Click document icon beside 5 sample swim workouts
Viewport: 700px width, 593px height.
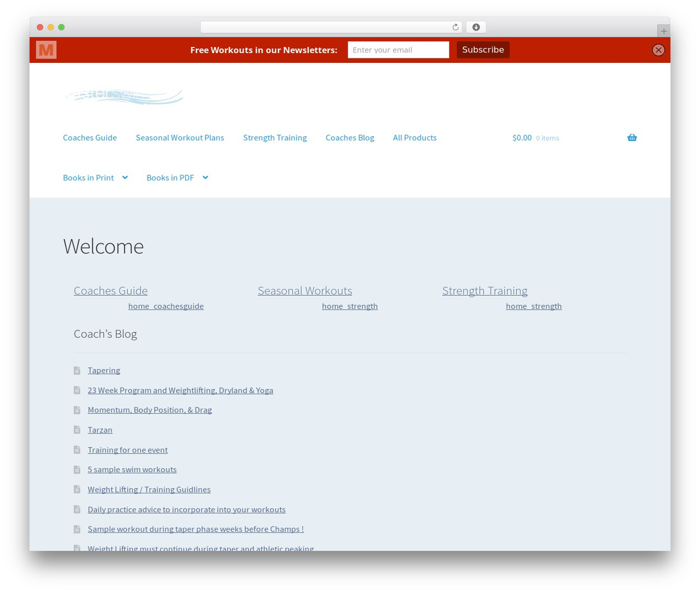(77, 469)
